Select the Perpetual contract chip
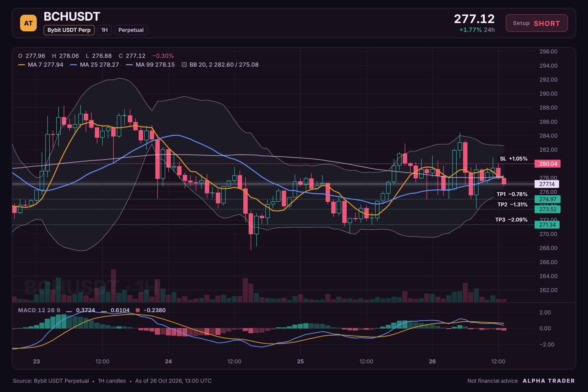This screenshot has height=392, width=588. pos(131,30)
